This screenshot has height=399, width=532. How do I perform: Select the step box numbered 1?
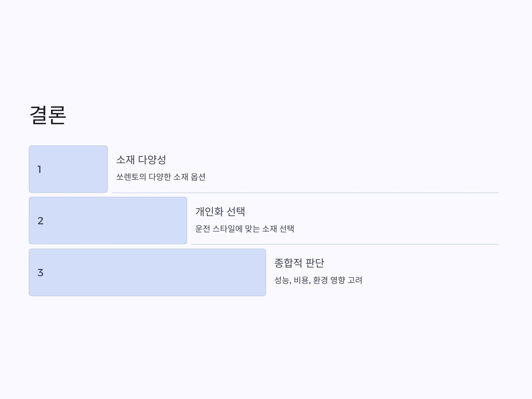click(x=68, y=169)
